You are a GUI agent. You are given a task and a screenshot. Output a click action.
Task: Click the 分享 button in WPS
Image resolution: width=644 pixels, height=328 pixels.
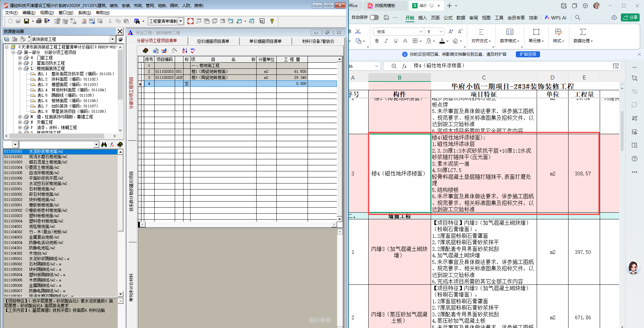[630, 17]
